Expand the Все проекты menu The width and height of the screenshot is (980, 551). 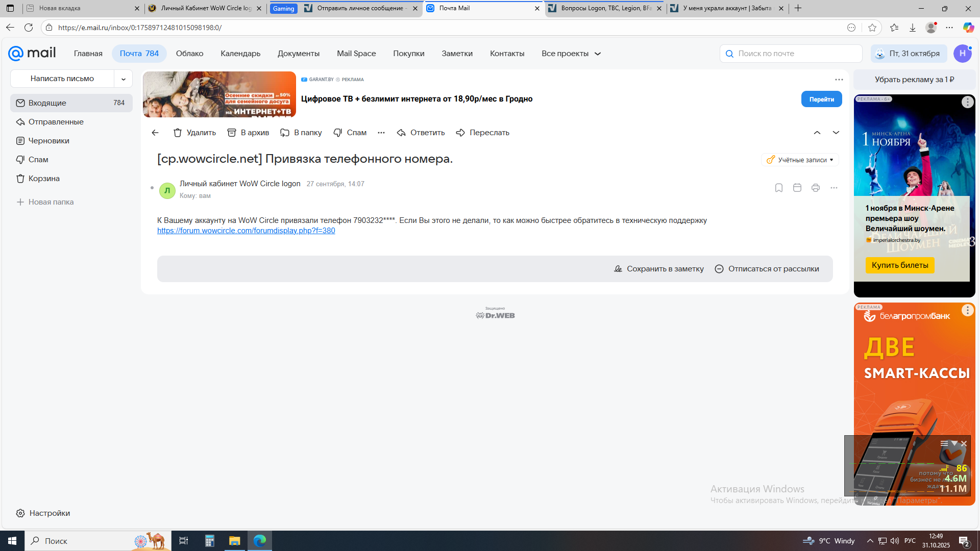[571, 54]
